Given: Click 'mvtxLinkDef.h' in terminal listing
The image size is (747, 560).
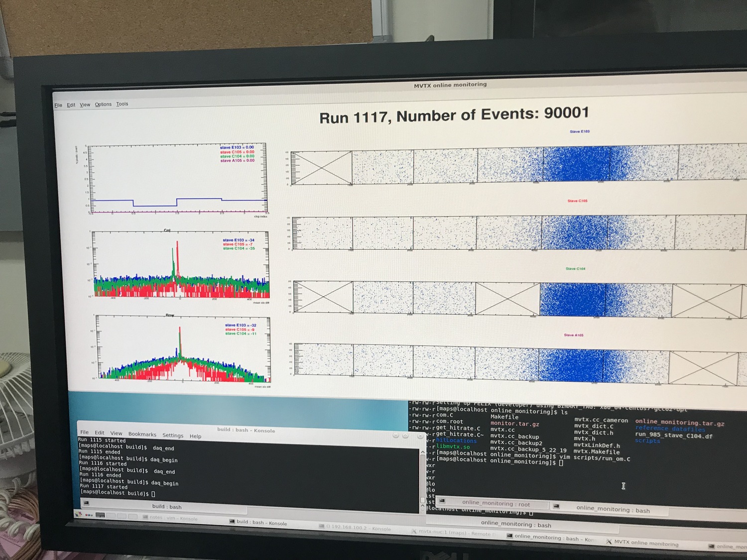Looking at the screenshot, I should pos(597,446).
